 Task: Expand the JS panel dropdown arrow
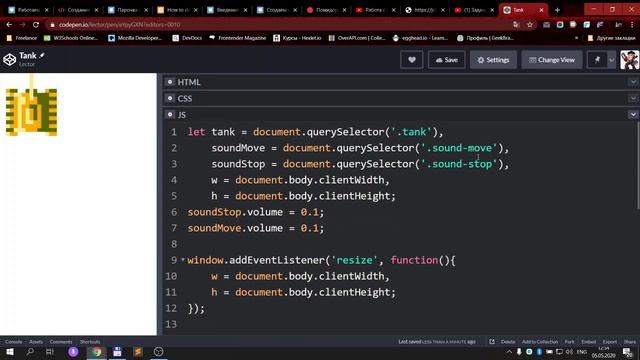[633, 115]
